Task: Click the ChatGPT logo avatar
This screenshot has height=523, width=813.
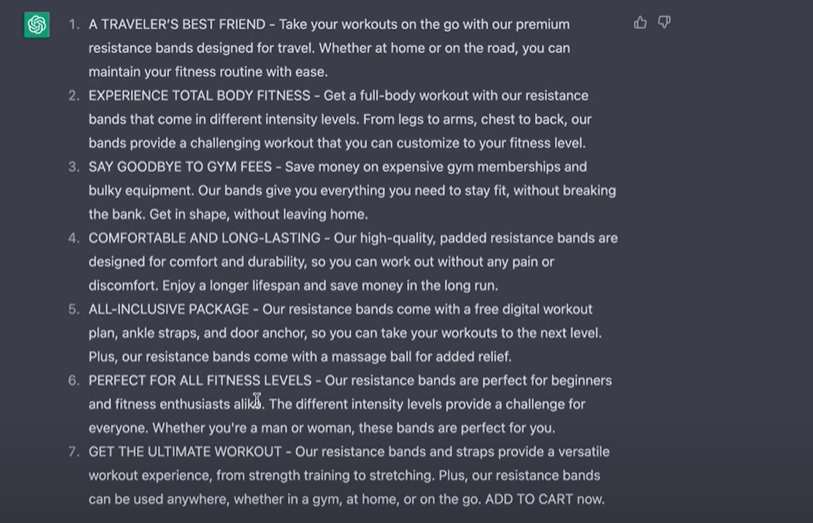Action: (x=37, y=26)
